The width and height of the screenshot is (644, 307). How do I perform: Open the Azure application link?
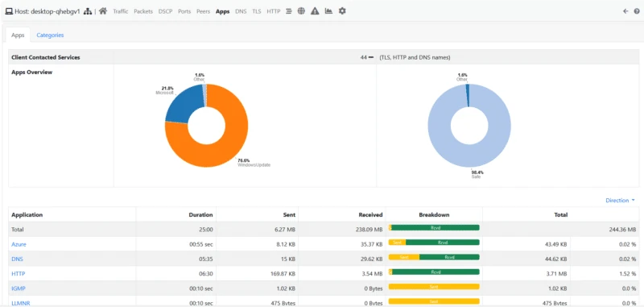[19, 244]
